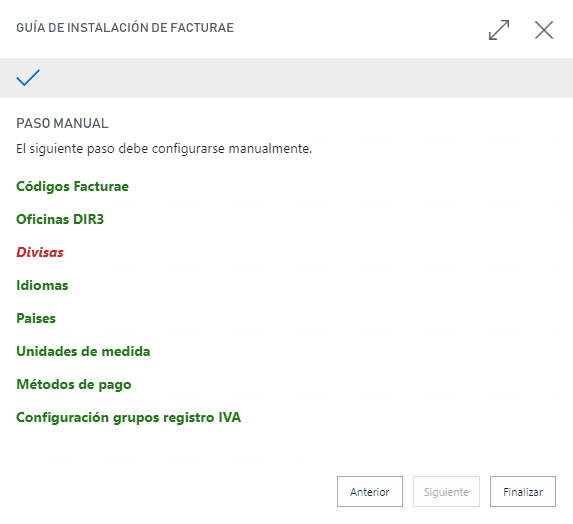Select the red Divisas link
This screenshot has height=524, width=573.
(x=40, y=252)
